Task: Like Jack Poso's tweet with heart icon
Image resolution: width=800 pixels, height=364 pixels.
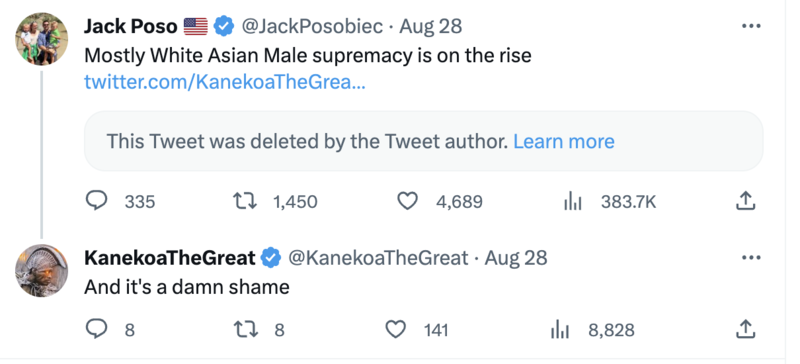Action: tap(407, 201)
